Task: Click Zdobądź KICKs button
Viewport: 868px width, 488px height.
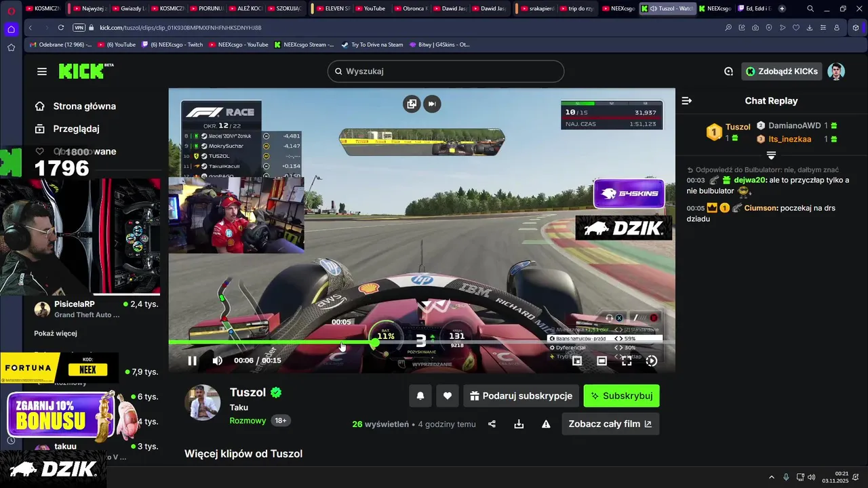Action: coord(782,71)
